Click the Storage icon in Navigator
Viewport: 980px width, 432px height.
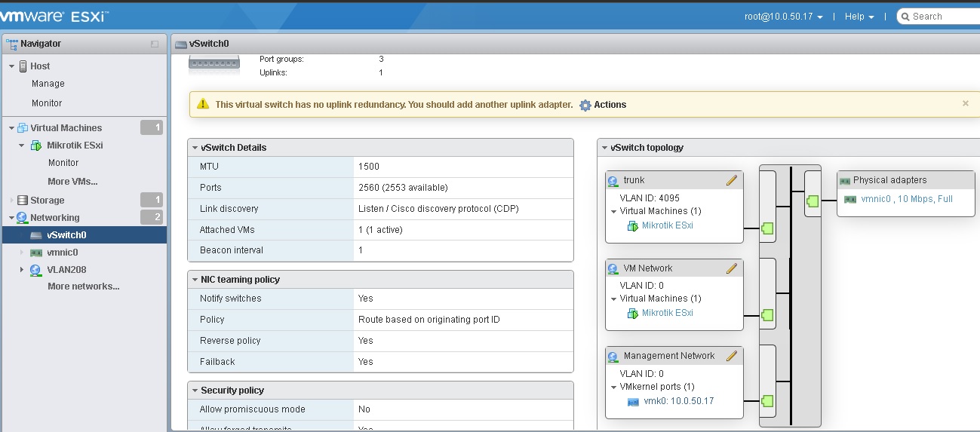(x=23, y=201)
